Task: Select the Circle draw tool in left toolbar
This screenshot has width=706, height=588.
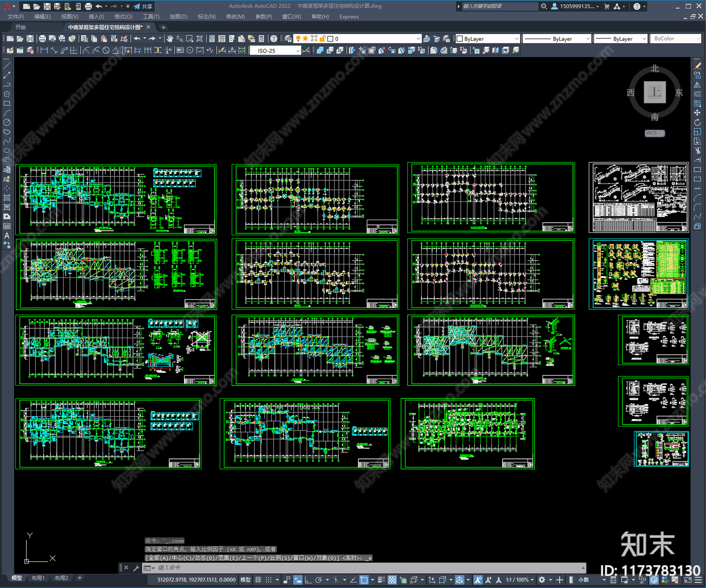Action: point(7,122)
